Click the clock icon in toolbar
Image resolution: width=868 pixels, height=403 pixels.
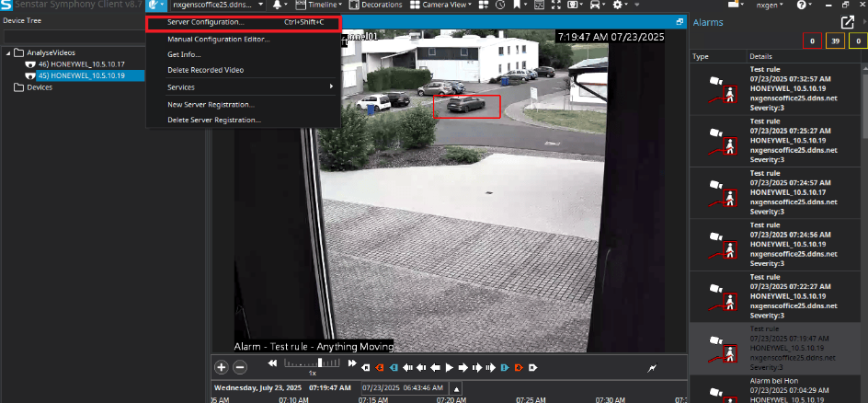point(499,6)
